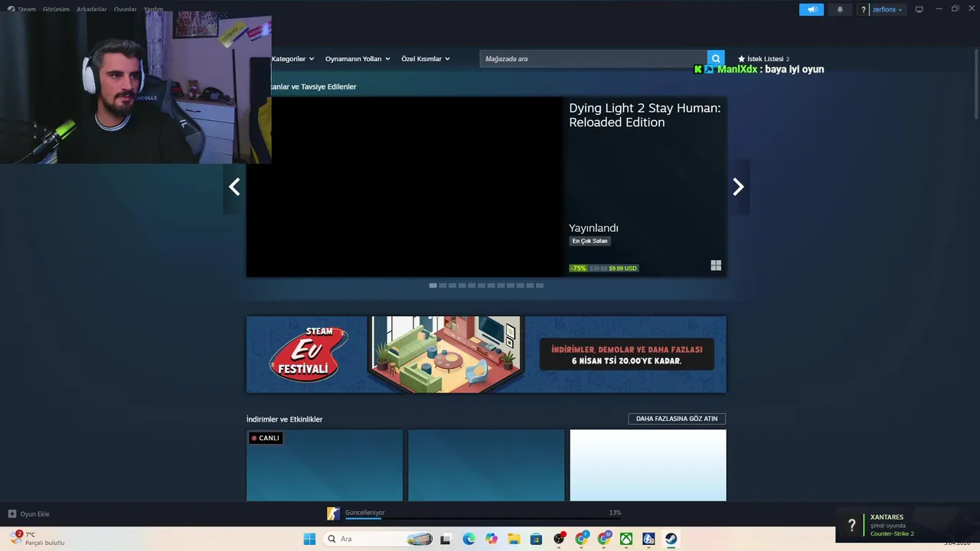Click the Counter-Strike 2 download icon

coord(333,514)
